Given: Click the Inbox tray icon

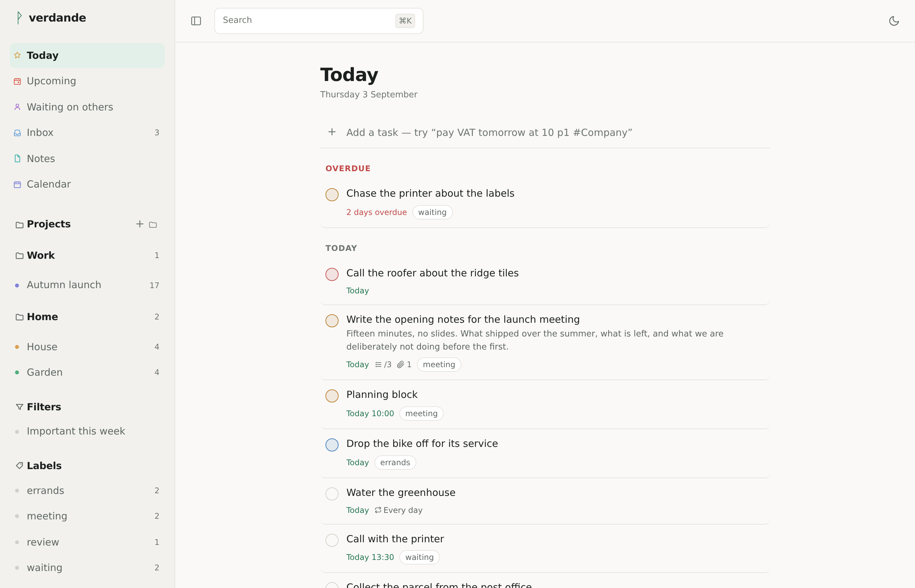Looking at the screenshot, I should coord(17,133).
